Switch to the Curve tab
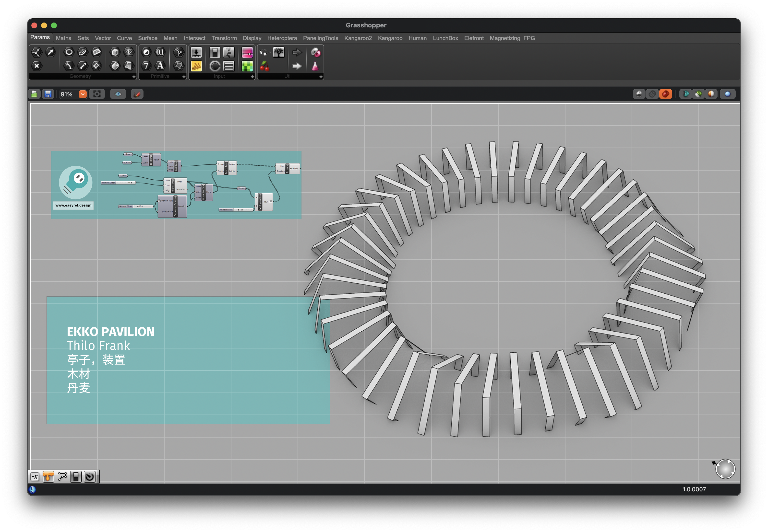 click(x=124, y=38)
